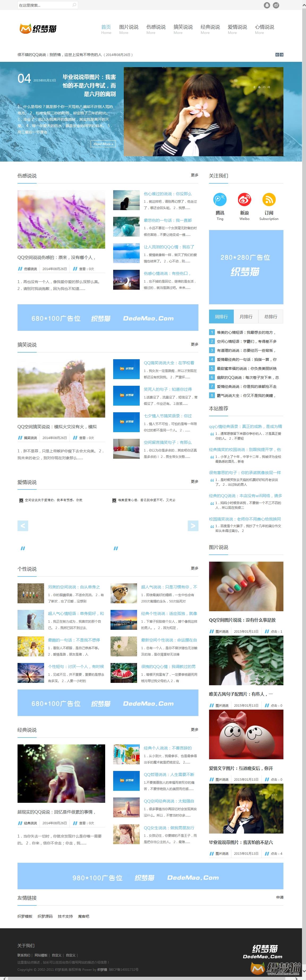Open ranked item 5 最甜蜜幸福的说说
The height and width of the screenshot is (980, 306).
click(x=246, y=368)
